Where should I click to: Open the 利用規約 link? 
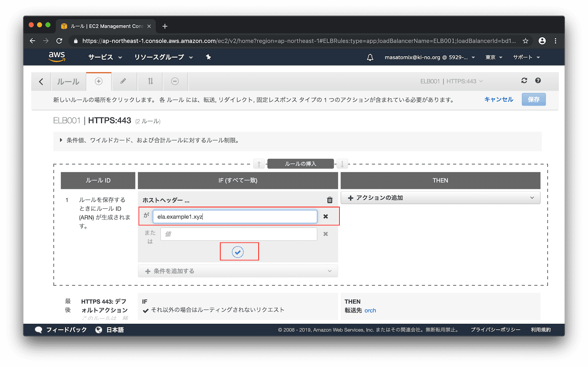pos(541,330)
